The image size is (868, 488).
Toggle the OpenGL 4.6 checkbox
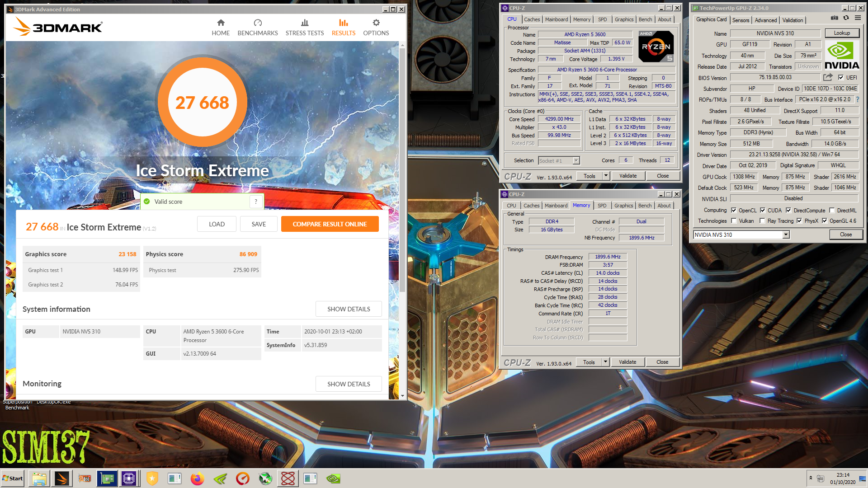coord(825,221)
